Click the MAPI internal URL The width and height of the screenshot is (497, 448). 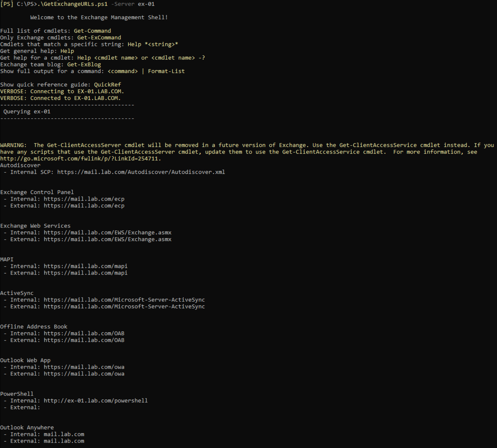click(86, 266)
